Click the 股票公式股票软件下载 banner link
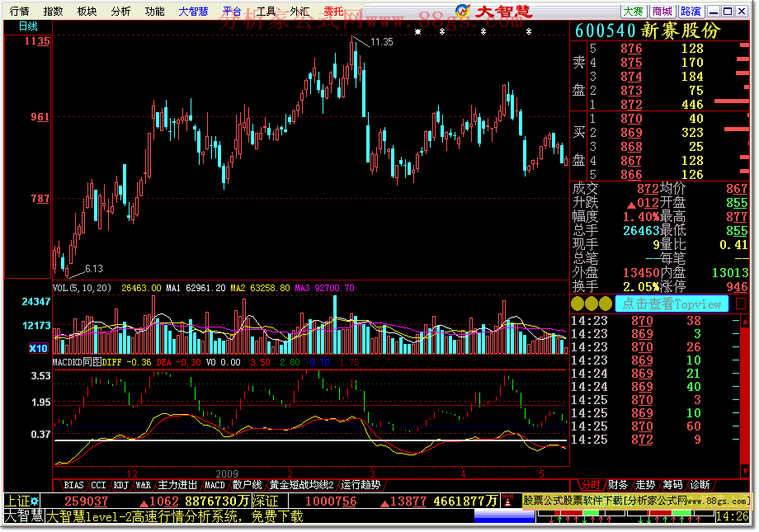The image size is (759, 532). click(x=636, y=501)
